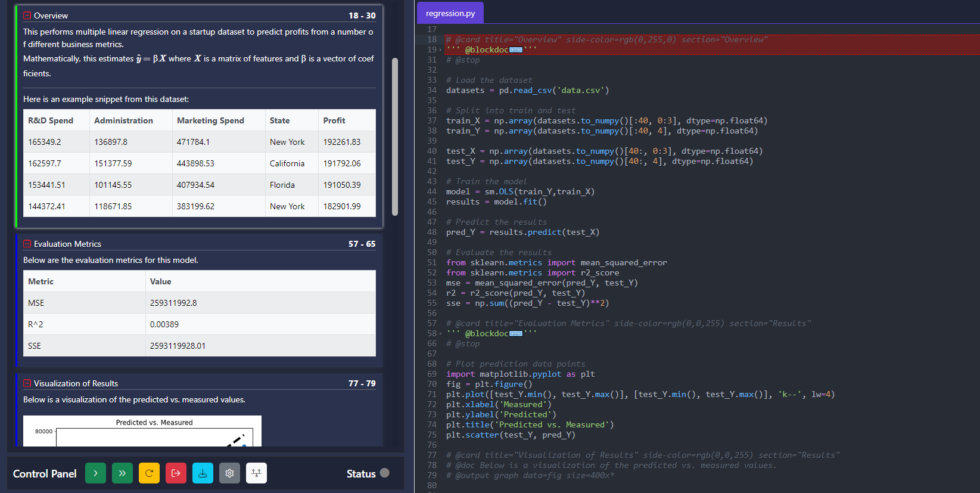Click the 'pred_Y = results.predict(test_X)' line
Screen dimensions: 980x493
pos(522,232)
